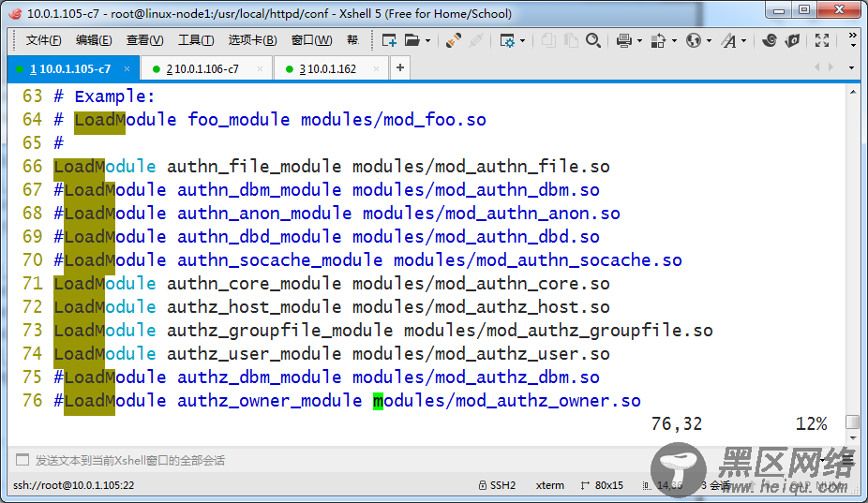Expand the Open Session folder dropdown arrow
This screenshot has height=503, width=868.
[x=427, y=40]
